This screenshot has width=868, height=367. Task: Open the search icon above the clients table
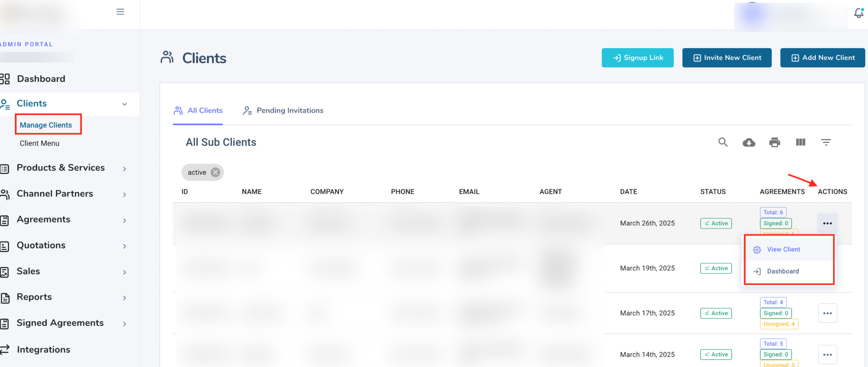[722, 142]
